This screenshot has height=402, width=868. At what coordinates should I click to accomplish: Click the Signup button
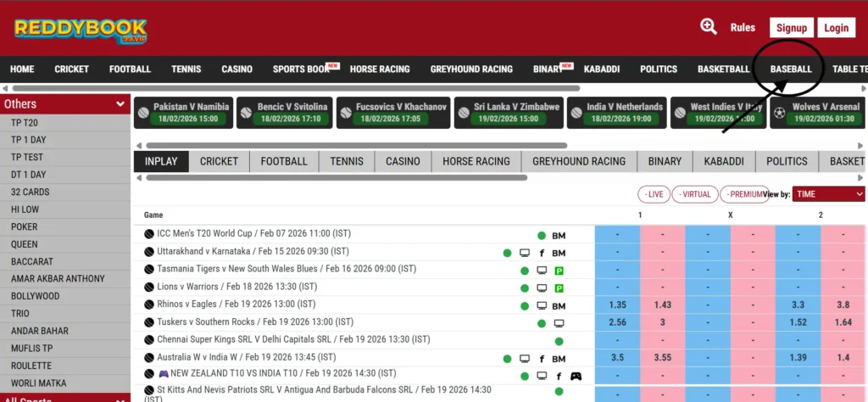point(792,28)
